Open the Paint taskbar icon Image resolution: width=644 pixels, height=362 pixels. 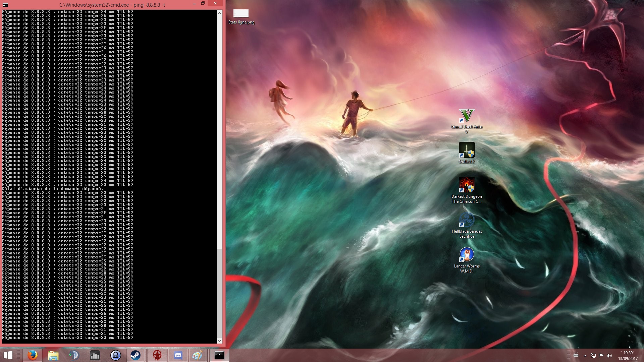197,355
